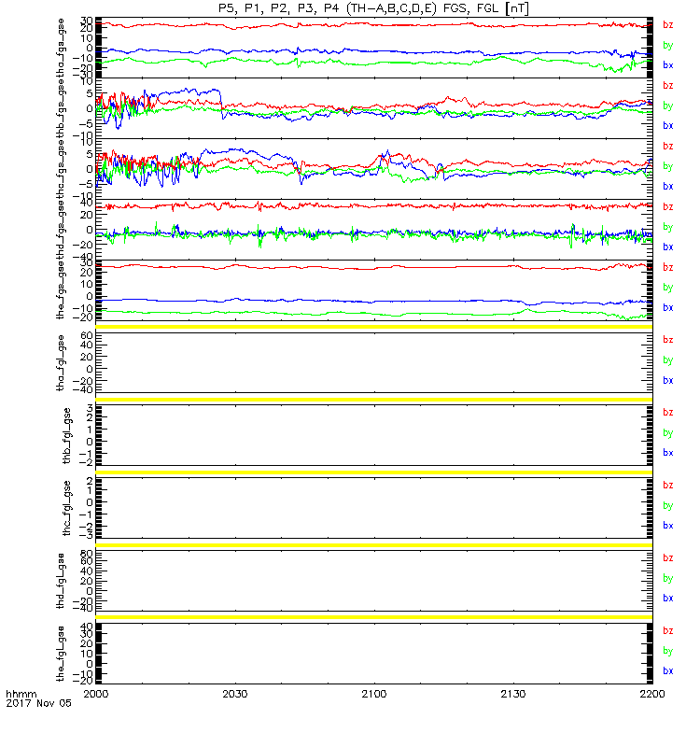Viewport: 700px width, 747px height.
Task: Click the date label 2017 Nov 05
Action: click(x=38, y=703)
